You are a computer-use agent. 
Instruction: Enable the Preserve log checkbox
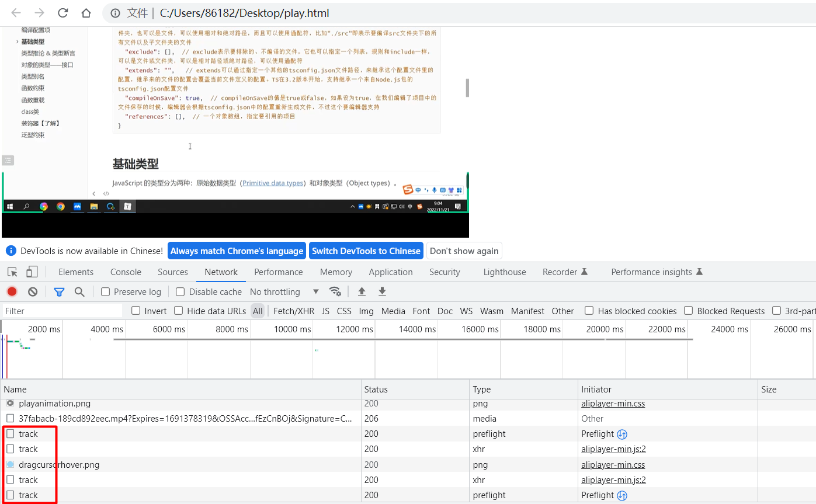[x=105, y=291]
